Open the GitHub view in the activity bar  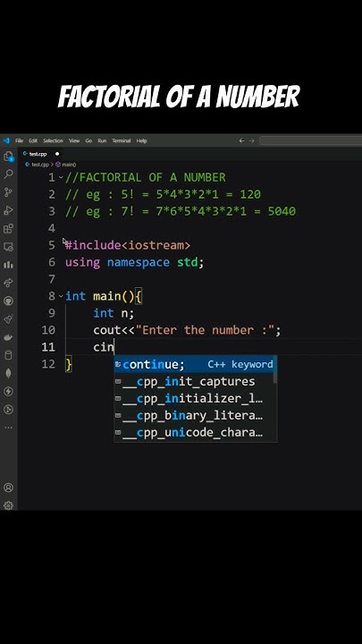[x=8, y=301]
